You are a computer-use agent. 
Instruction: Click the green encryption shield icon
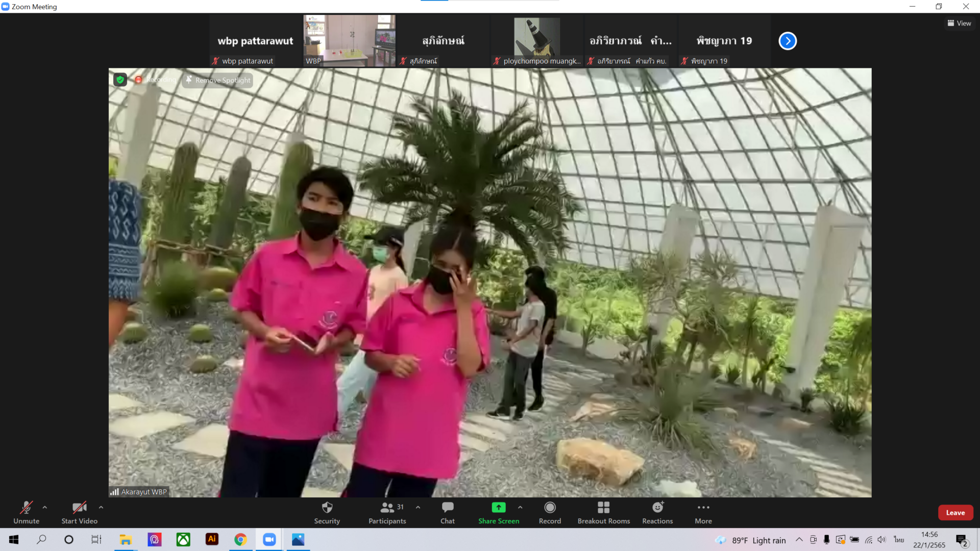point(120,80)
